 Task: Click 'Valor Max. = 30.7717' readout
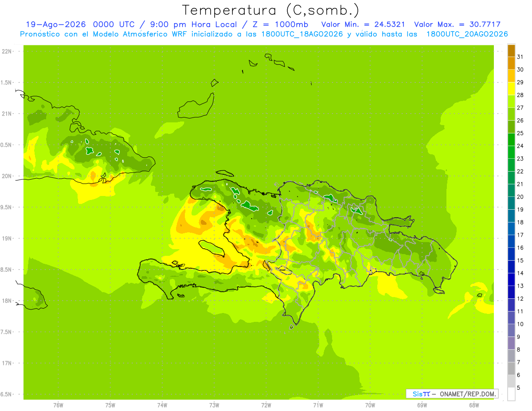coord(457,24)
